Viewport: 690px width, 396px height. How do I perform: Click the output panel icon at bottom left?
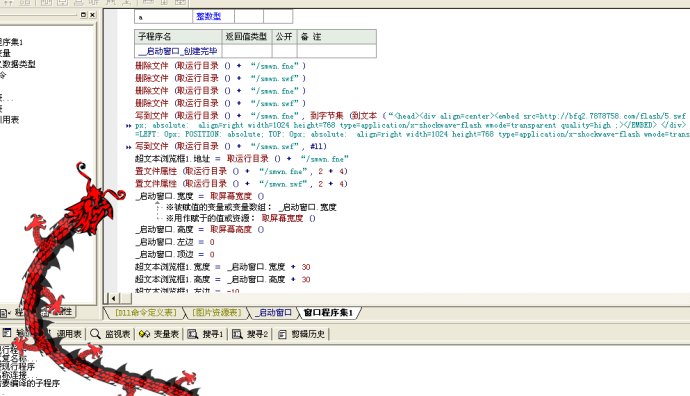point(6,333)
